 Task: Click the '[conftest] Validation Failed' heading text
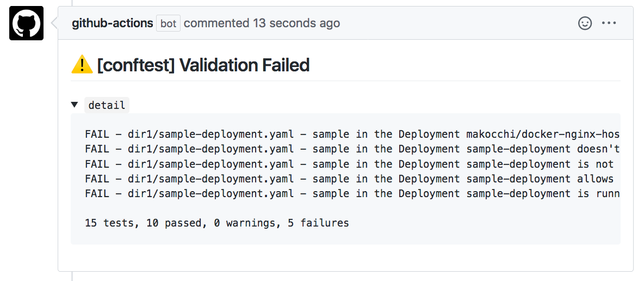click(203, 65)
